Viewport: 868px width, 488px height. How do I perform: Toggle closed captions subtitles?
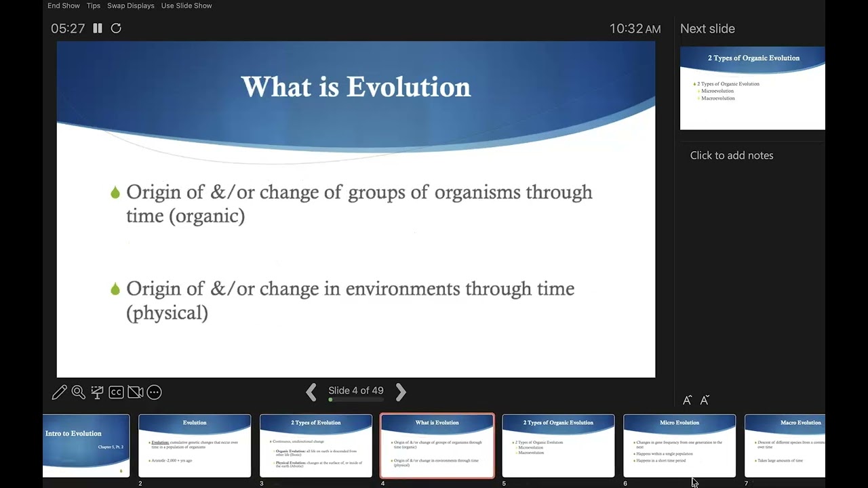[116, 392]
